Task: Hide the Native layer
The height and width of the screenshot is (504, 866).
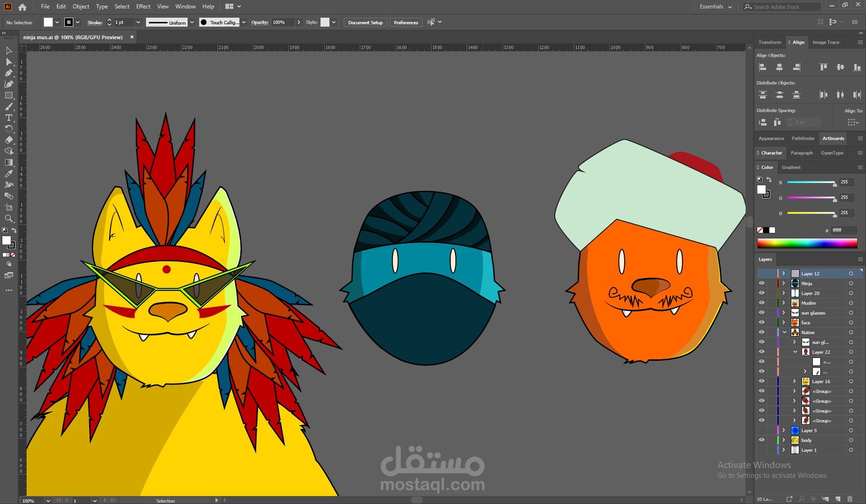Action: (x=761, y=332)
